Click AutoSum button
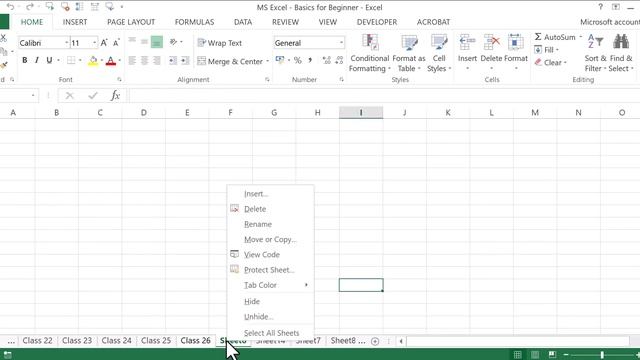The width and height of the screenshot is (640, 360). point(555,37)
